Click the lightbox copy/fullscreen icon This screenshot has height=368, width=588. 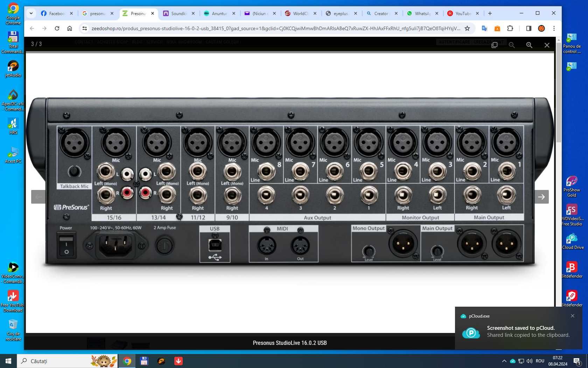point(495,45)
